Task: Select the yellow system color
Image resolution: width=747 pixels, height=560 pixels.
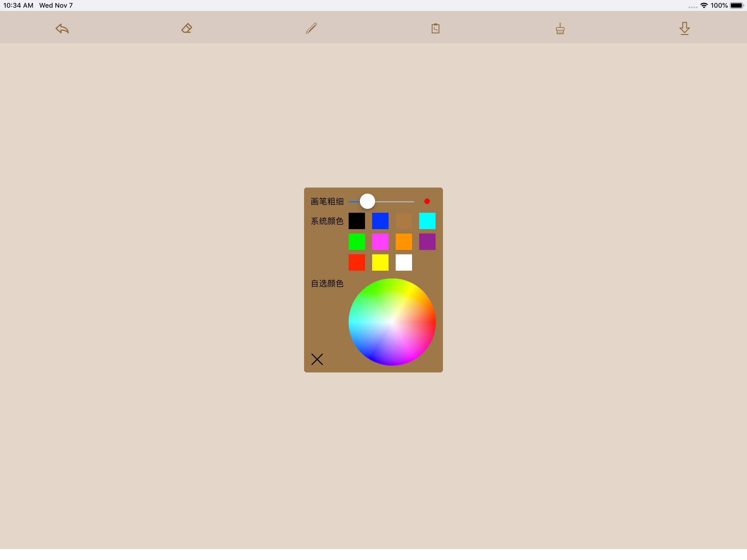Action: coord(380,263)
